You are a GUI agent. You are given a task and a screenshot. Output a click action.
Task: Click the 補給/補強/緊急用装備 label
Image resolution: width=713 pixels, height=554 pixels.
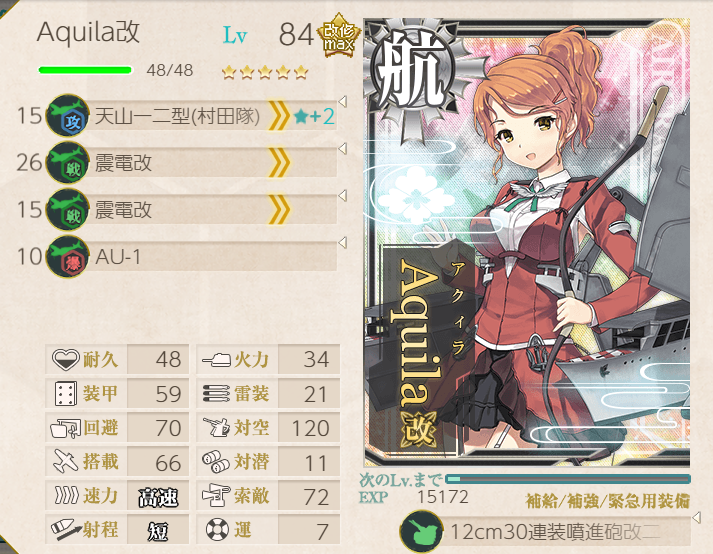[608, 501]
